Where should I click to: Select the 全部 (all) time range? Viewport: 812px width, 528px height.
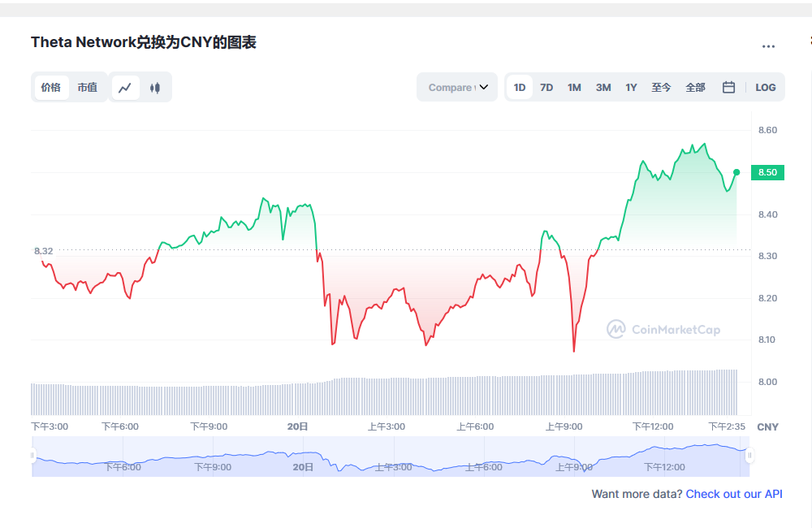pos(696,88)
